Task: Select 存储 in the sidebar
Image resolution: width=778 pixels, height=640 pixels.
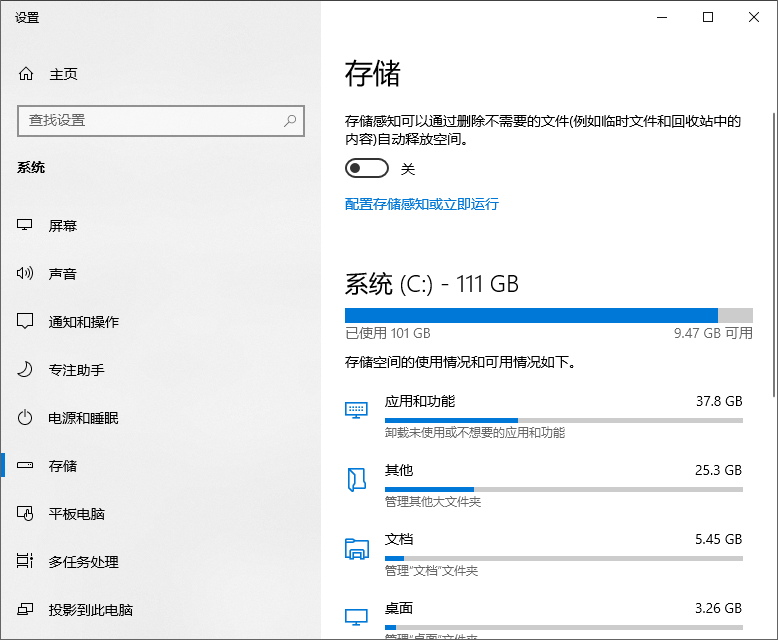Action: point(161,465)
